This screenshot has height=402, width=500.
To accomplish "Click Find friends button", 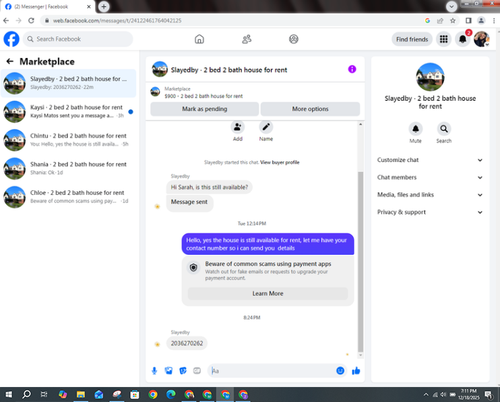I will click(412, 39).
